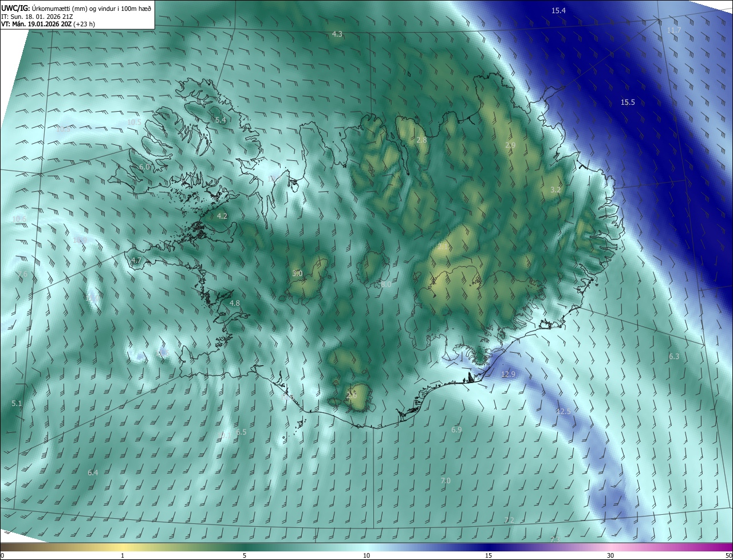Click the 11.7 value label

[674, 30]
